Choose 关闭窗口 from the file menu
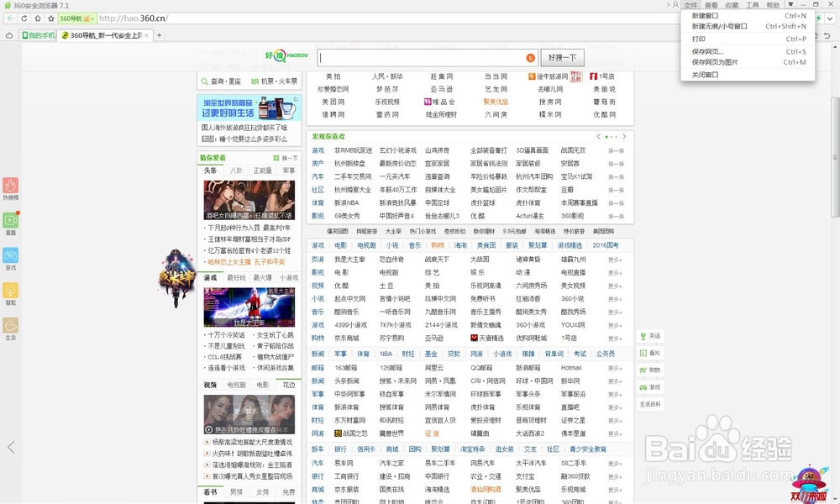 tap(748, 75)
